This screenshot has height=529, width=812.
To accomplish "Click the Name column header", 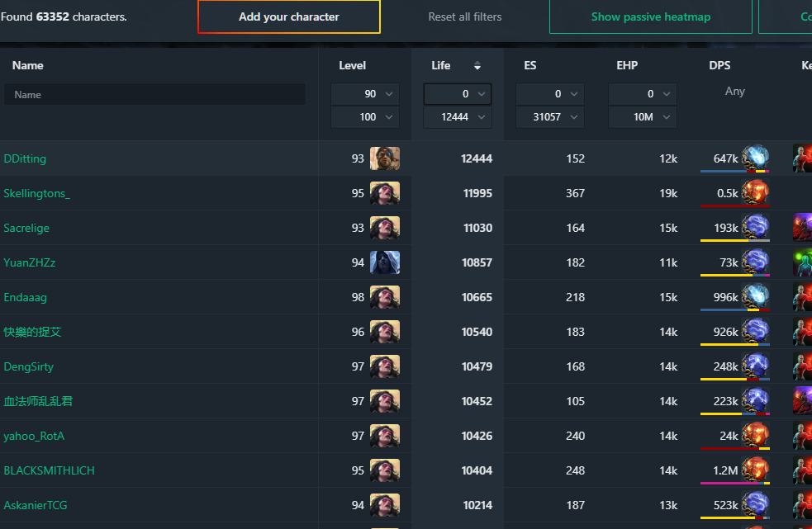I will [x=28, y=65].
